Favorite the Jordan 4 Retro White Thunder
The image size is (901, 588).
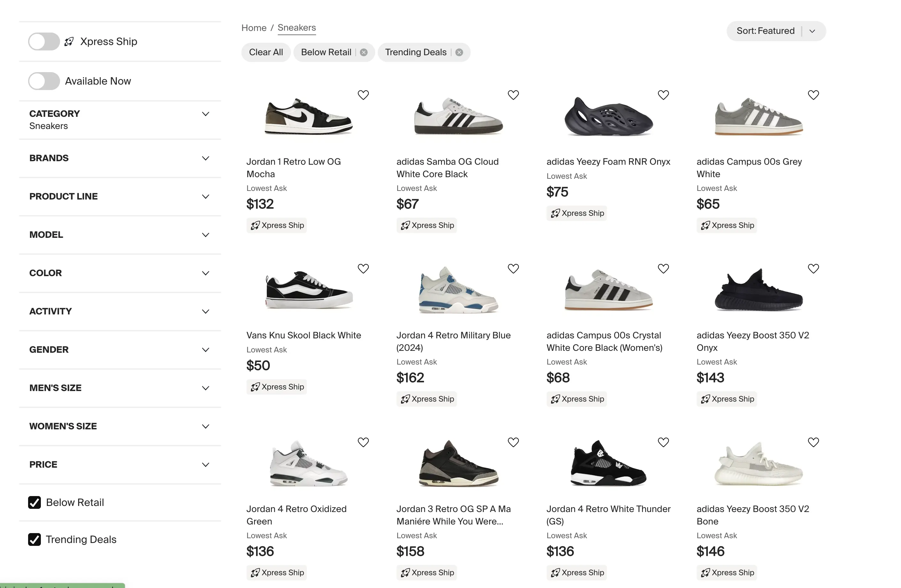click(663, 442)
